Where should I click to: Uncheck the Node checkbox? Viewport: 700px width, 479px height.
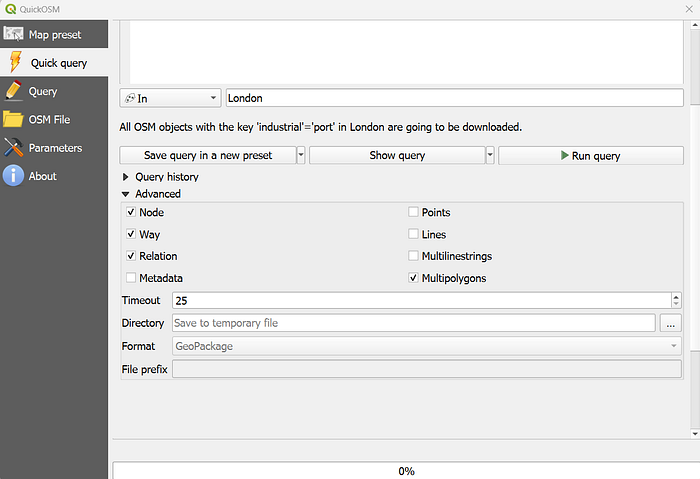[131, 212]
